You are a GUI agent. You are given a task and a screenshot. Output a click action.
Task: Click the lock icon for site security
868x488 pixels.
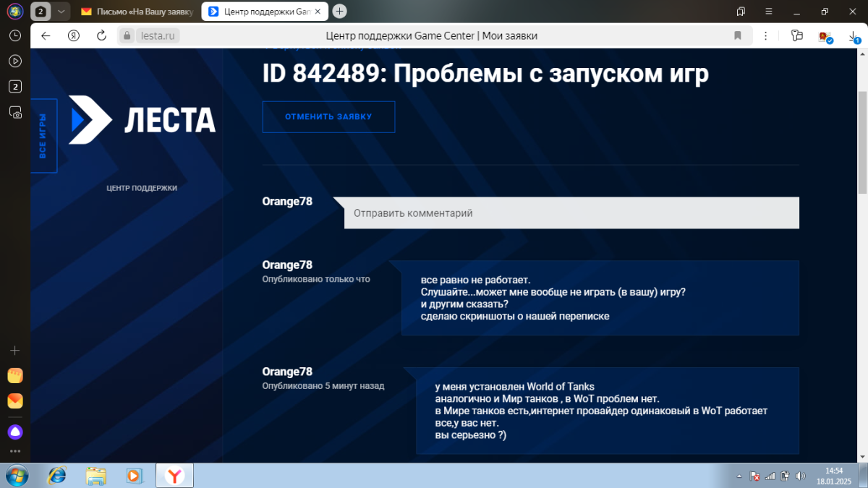tap(127, 35)
